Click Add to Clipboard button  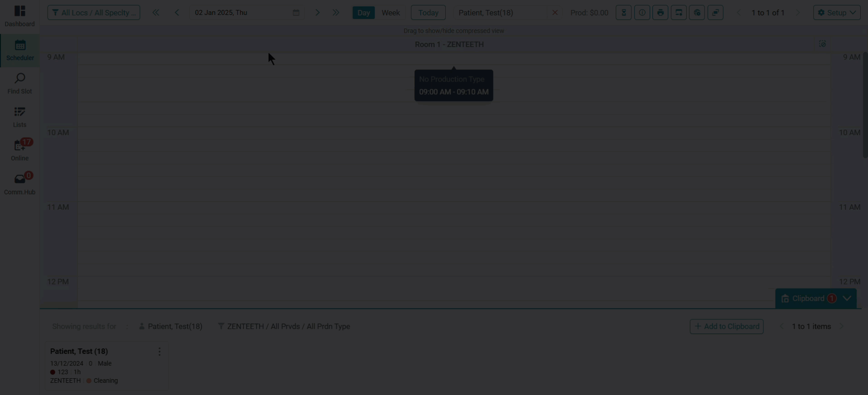tap(727, 326)
